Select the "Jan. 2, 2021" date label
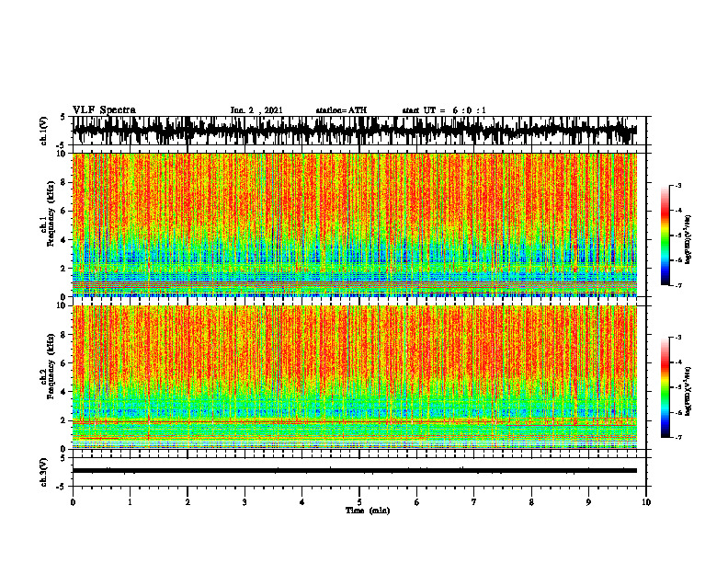 [256, 110]
